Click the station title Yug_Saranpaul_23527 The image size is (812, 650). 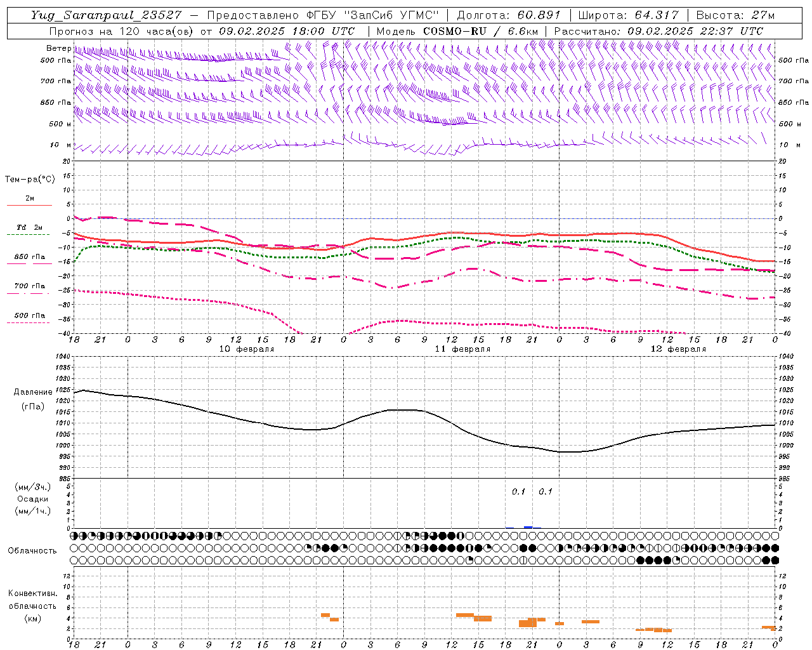[x=106, y=15]
